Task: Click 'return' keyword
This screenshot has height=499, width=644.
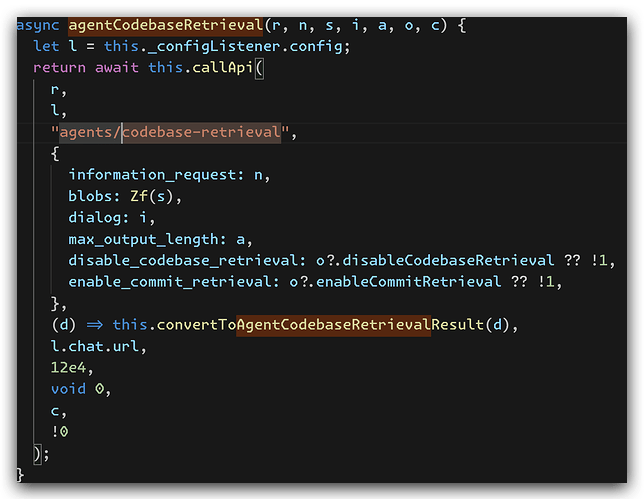Action: pyautogui.click(x=60, y=68)
